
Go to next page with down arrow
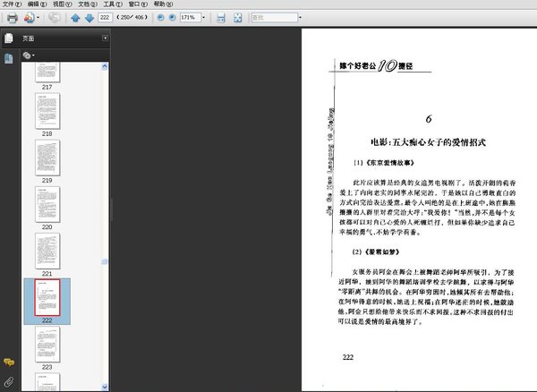tap(89, 18)
